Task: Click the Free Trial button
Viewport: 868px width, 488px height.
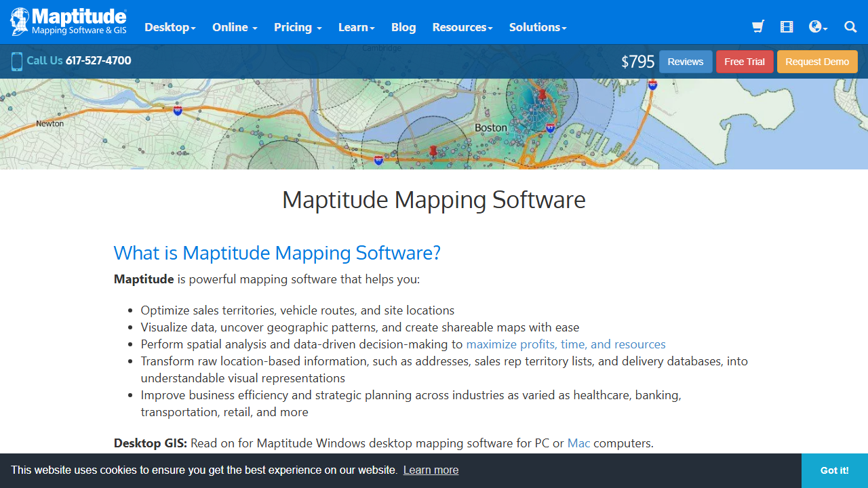Action: (x=745, y=62)
